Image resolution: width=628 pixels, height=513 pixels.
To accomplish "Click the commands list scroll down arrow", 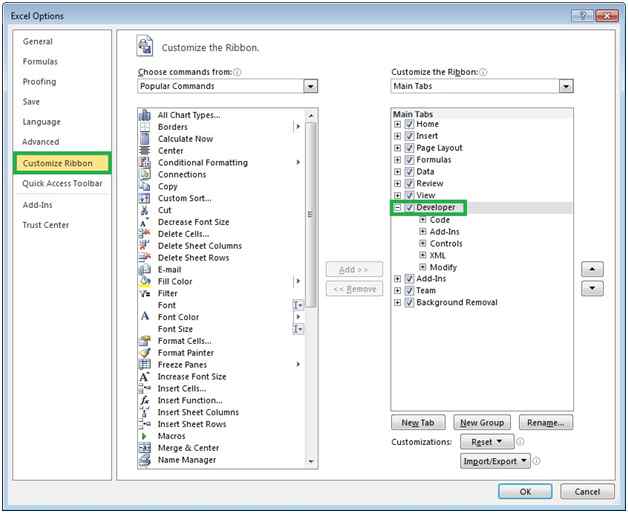I will [311, 462].
